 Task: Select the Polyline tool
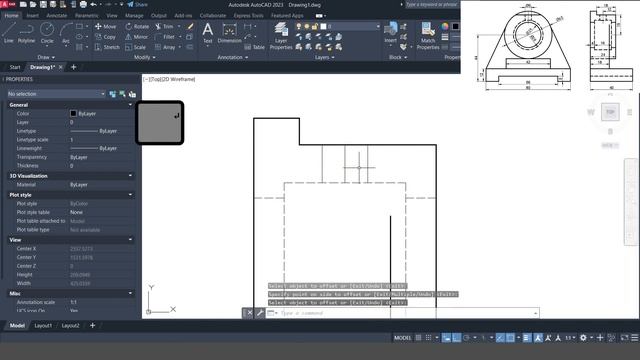click(x=26, y=33)
